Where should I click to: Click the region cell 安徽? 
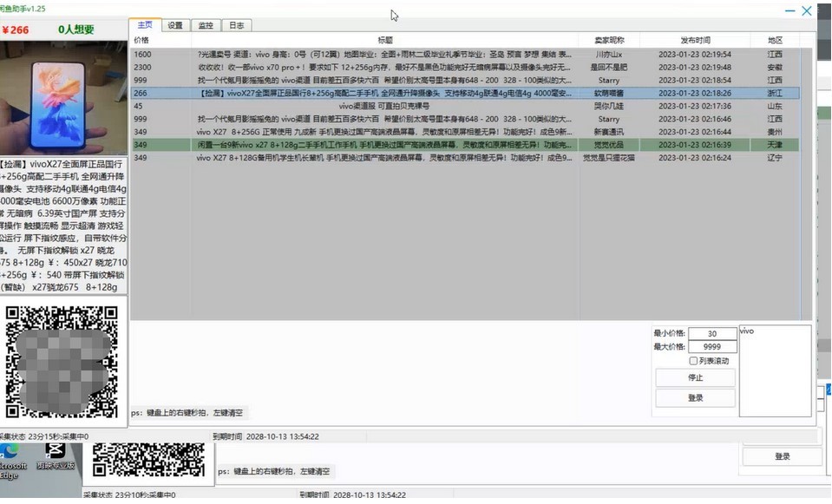[x=775, y=68]
